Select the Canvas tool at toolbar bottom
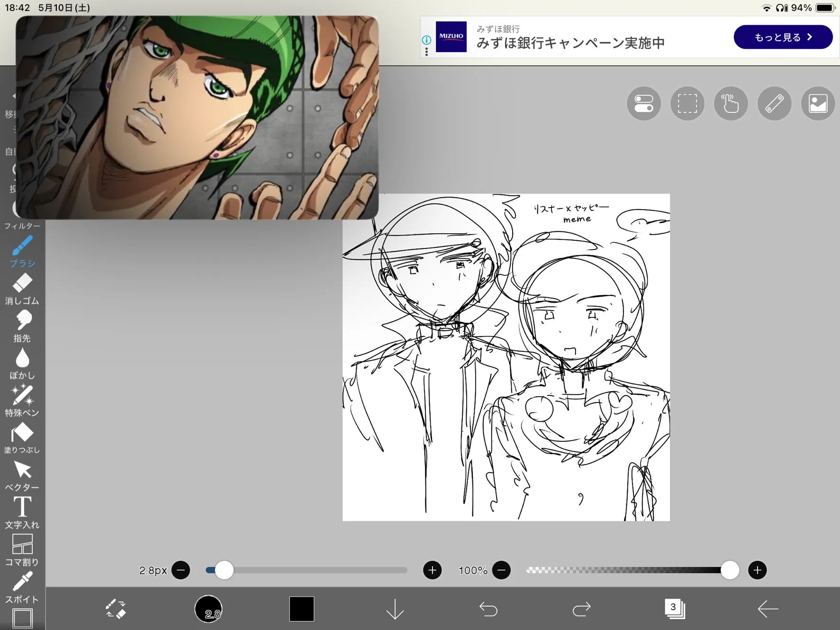 (22, 618)
